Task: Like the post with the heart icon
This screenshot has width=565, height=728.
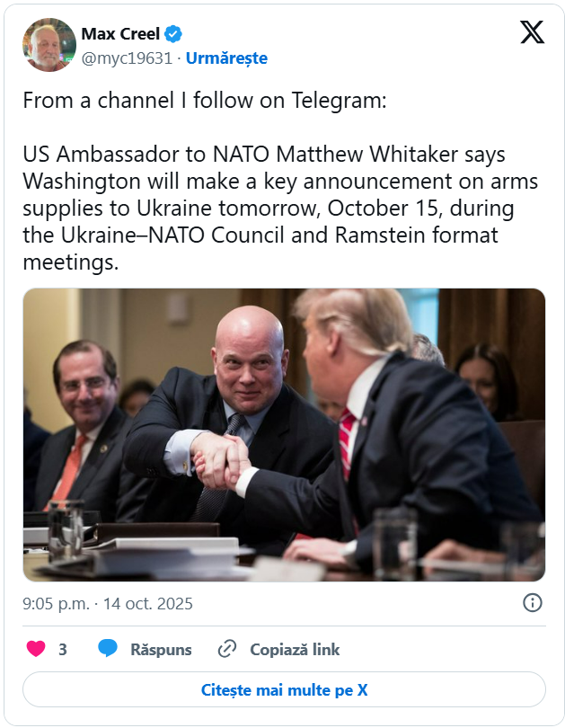Action: pyautogui.click(x=36, y=649)
